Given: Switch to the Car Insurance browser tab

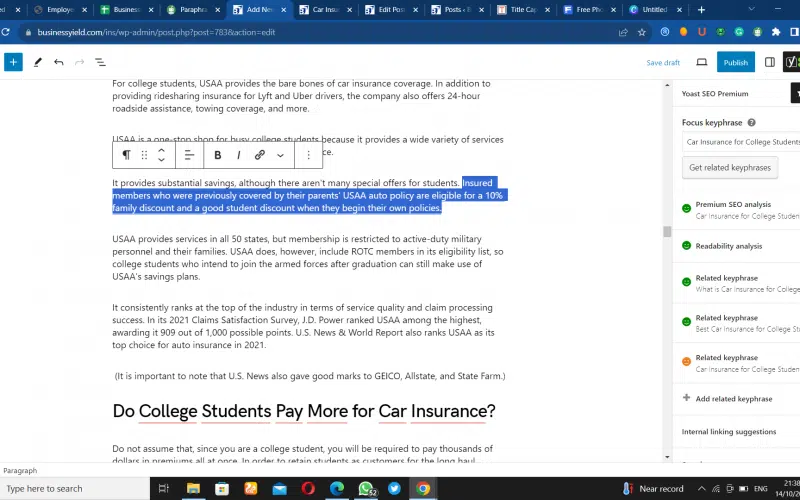Looking at the screenshot, I should click(x=324, y=10).
